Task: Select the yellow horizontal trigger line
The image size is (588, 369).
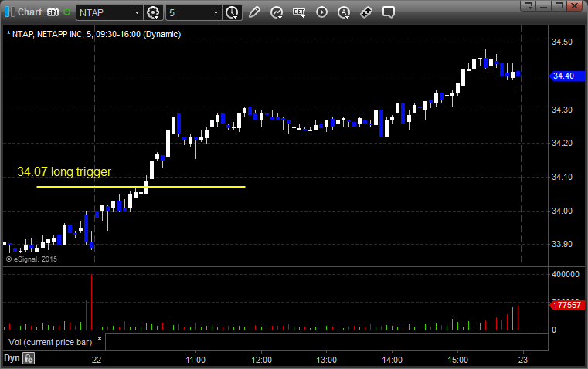Action: click(141, 187)
